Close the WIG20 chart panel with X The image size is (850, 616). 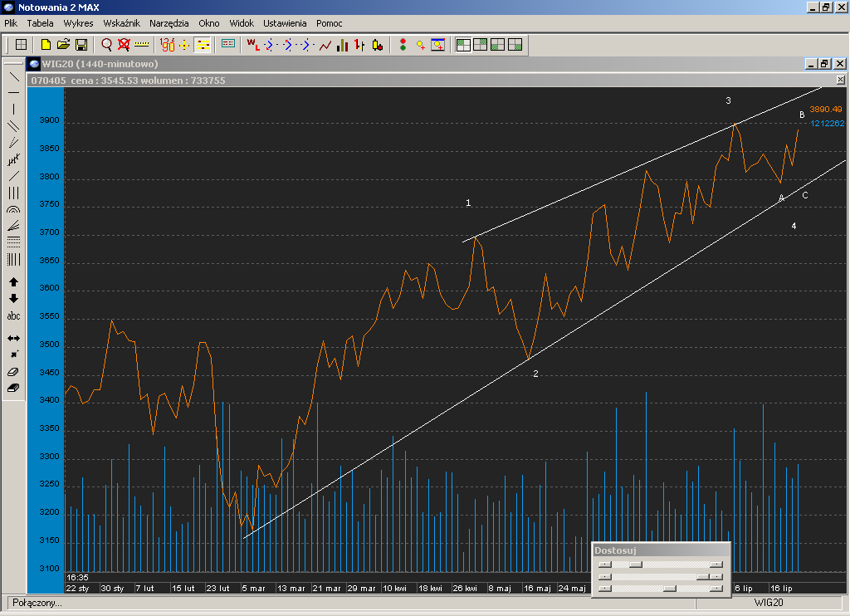tap(840, 81)
